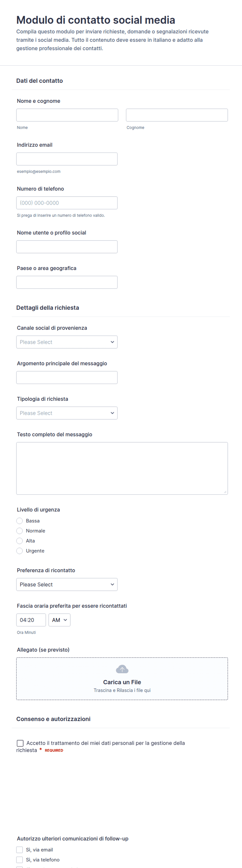The image size is (242, 868).
Task: Open Preferenza di ricontatto dropdown
Action: (67, 584)
